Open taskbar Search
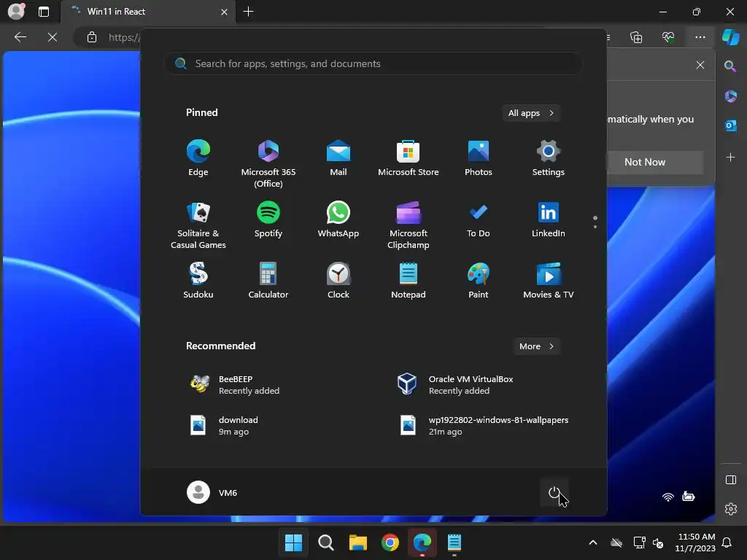Image resolution: width=747 pixels, height=560 pixels. (x=326, y=542)
